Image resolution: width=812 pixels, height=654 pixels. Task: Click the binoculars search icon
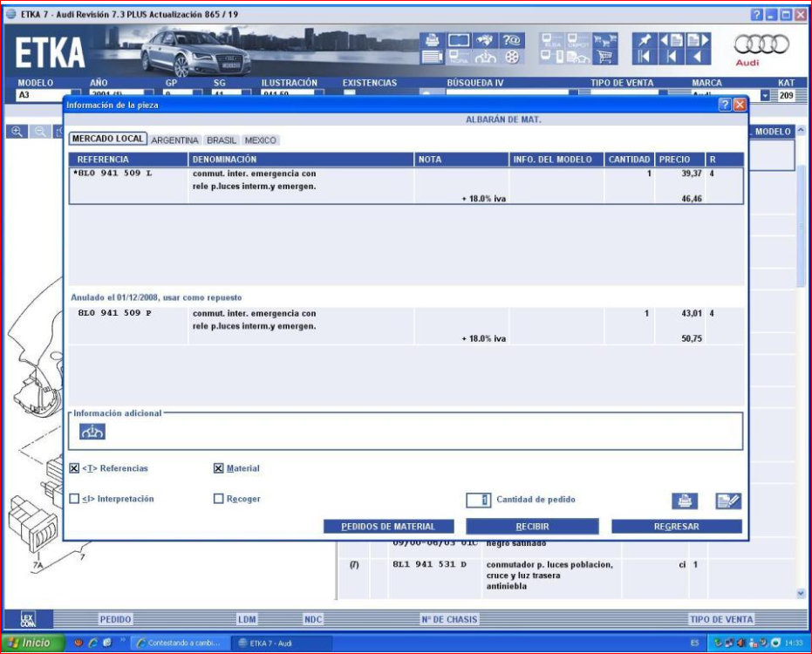click(485, 40)
